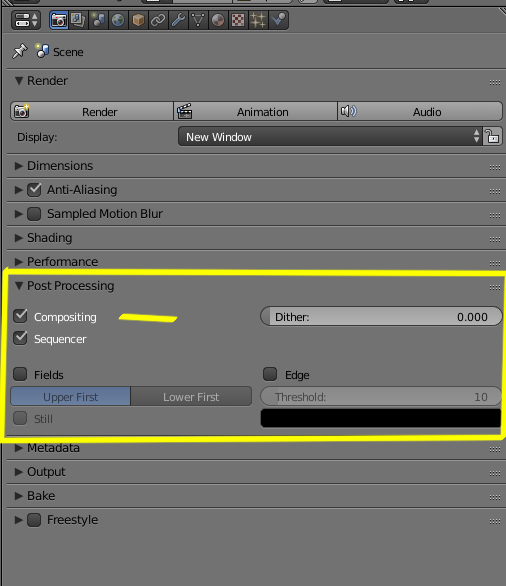
Task: Expand the Output panel
Action: tap(18, 472)
